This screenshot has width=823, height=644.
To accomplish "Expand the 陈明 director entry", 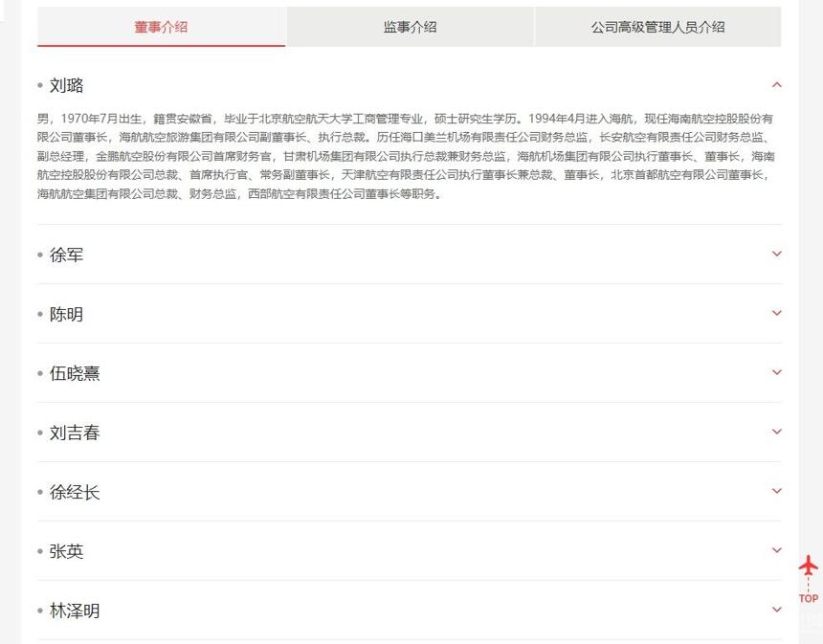I will (777, 313).
